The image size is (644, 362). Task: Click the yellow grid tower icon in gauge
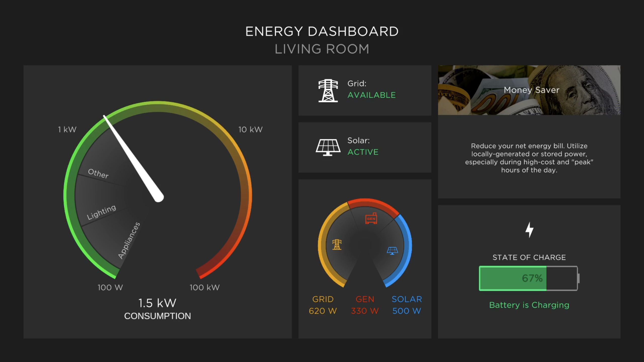tap(337, 244)
